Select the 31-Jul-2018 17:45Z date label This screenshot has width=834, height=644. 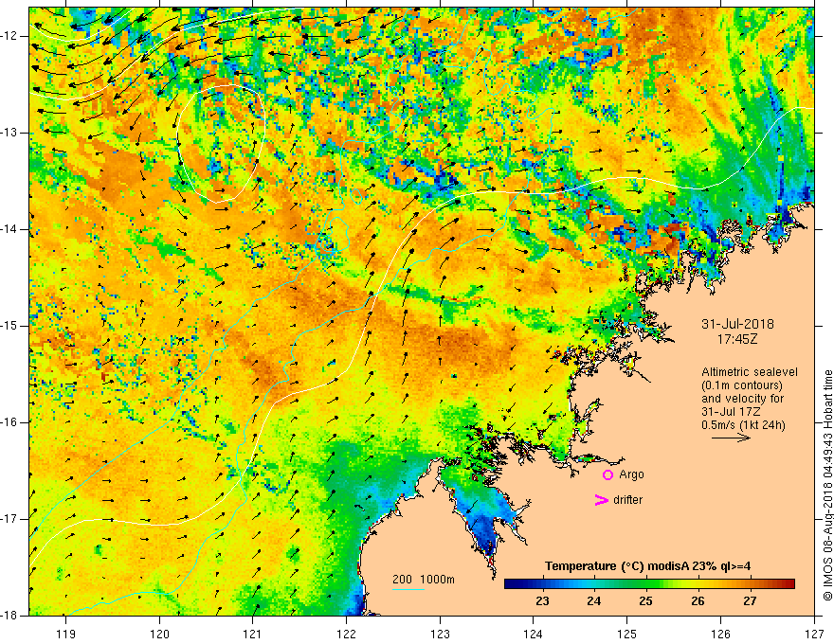point(737,331)
